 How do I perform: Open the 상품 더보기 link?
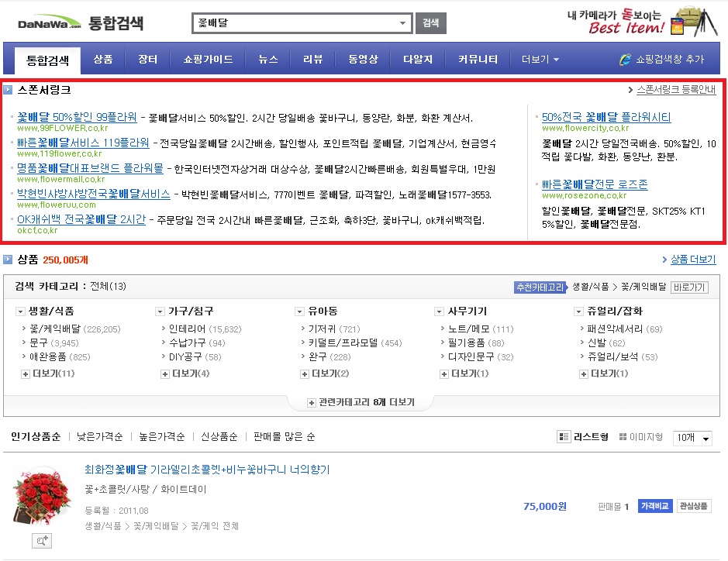pyautogui.click(x=693, y=260)
